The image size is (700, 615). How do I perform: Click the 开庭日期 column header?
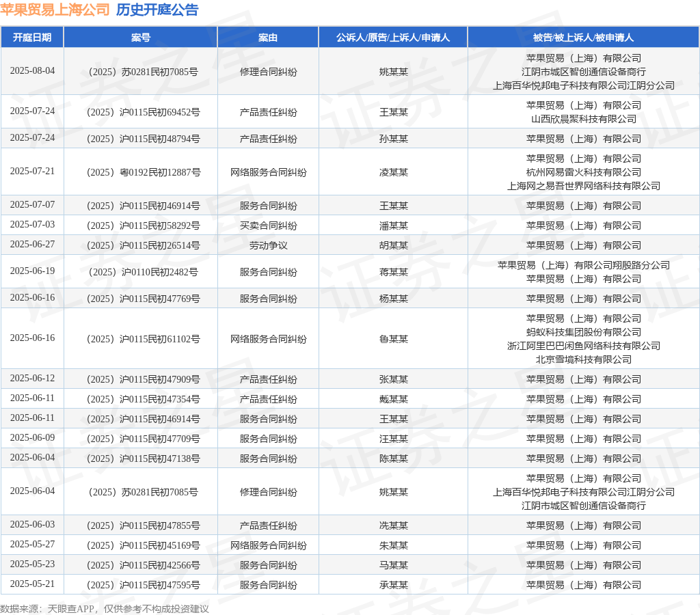pos(32,38)
